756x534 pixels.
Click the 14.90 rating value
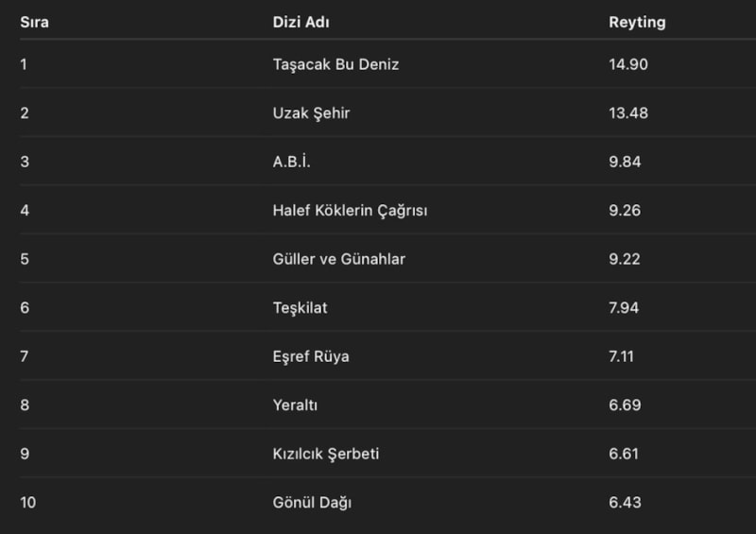(x=628, y=64)
